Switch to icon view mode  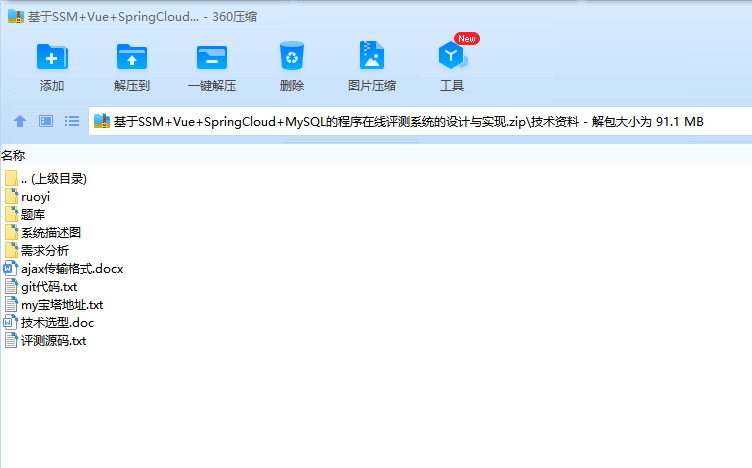[46, 121]
